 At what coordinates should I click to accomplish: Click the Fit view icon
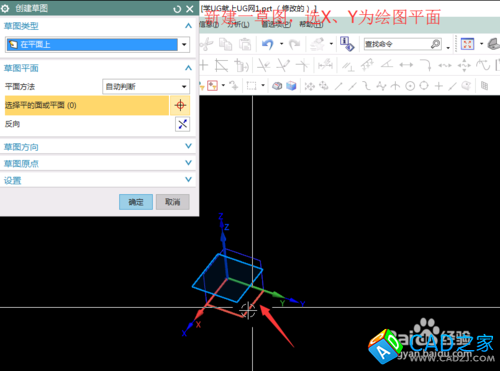[x=467, y=44]
